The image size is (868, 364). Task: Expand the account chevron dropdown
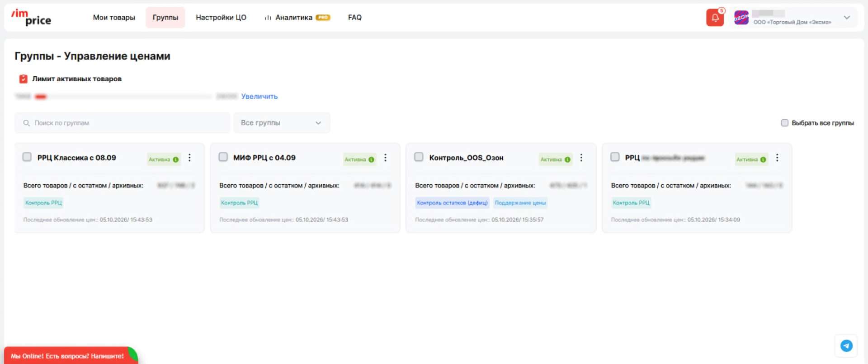click(847, 18)
